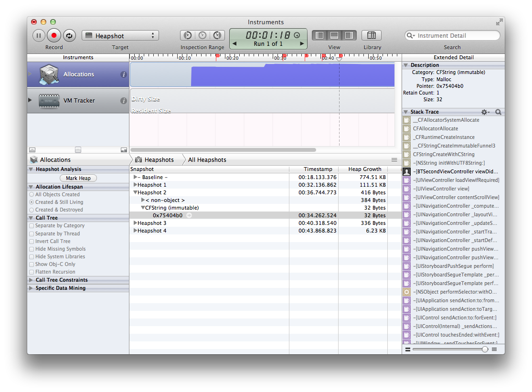Collapse the Description section
Image resolution: width=532 pixels, height=392 pixels.
[406, 65]
